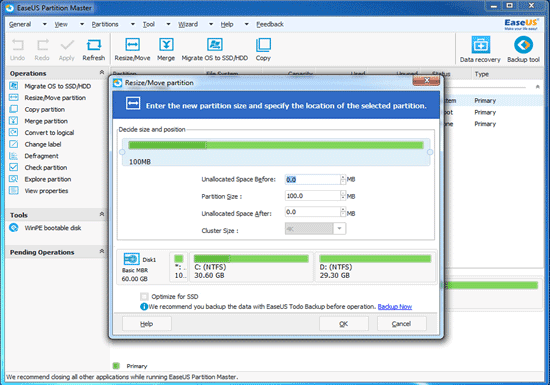This screenshot has height=385, width=550.
Task: Click the Help button in dialog
Action: click(x=147, y=324)
